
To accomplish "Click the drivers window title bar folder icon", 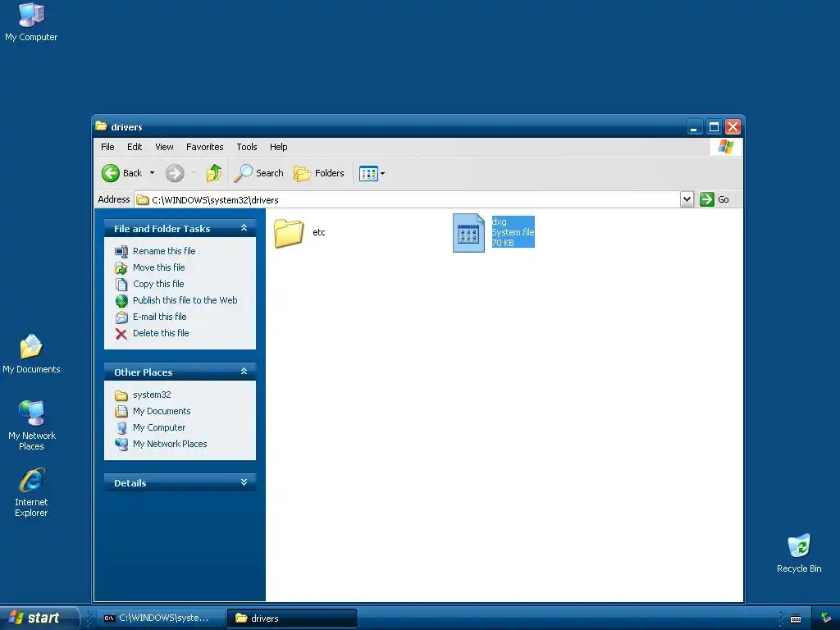I will pyautogui.click(x=101, y=126).
